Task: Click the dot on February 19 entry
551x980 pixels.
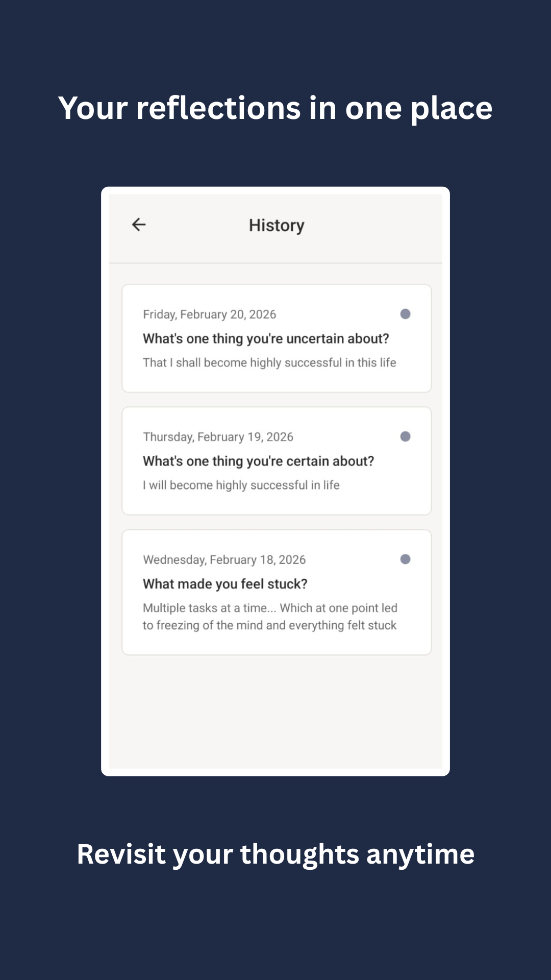Action: click(405, 436)
